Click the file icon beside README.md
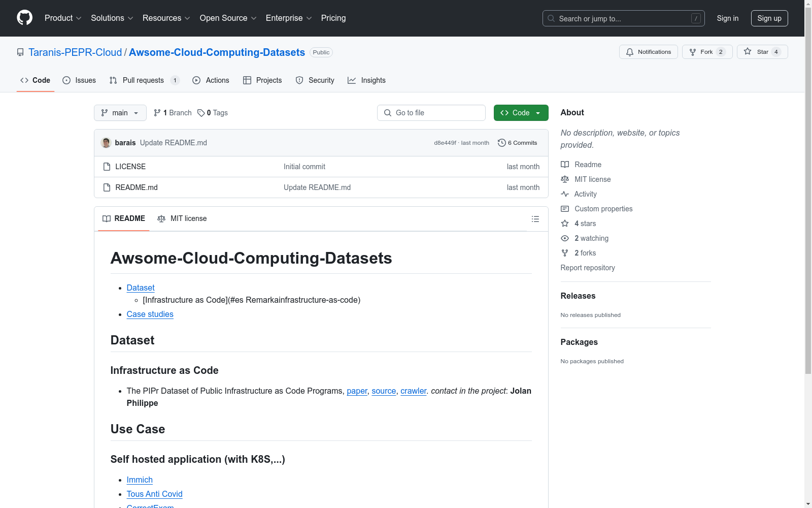Viewport: 812px width, 508px height. pos(107,187)
